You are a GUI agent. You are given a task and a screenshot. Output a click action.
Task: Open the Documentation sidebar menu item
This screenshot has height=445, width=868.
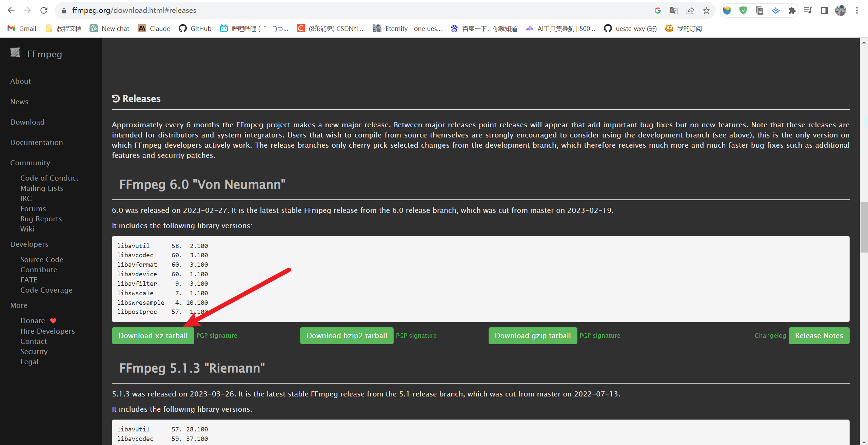tap(36, 142)
